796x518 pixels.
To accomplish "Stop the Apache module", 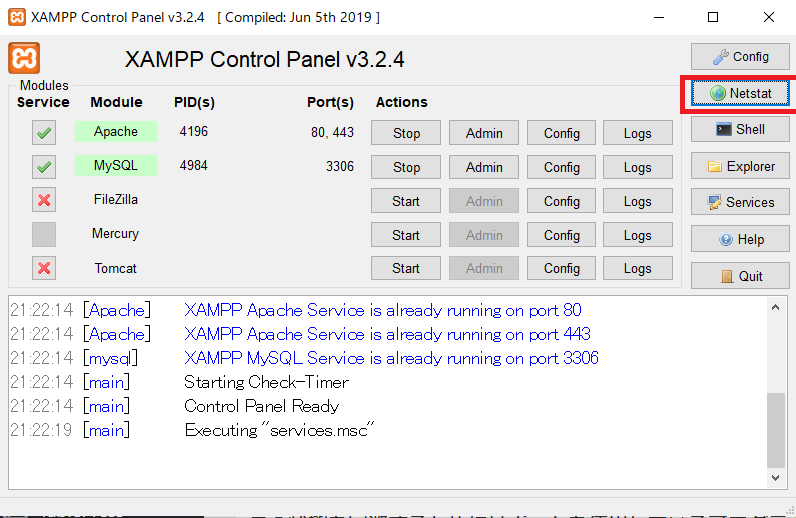I will pos(406,133).
